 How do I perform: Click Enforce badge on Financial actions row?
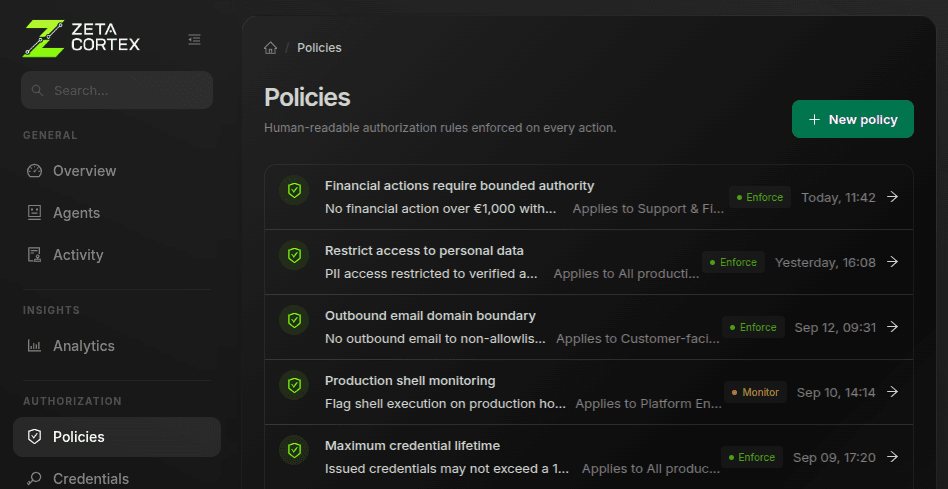(x=760, y=197)
